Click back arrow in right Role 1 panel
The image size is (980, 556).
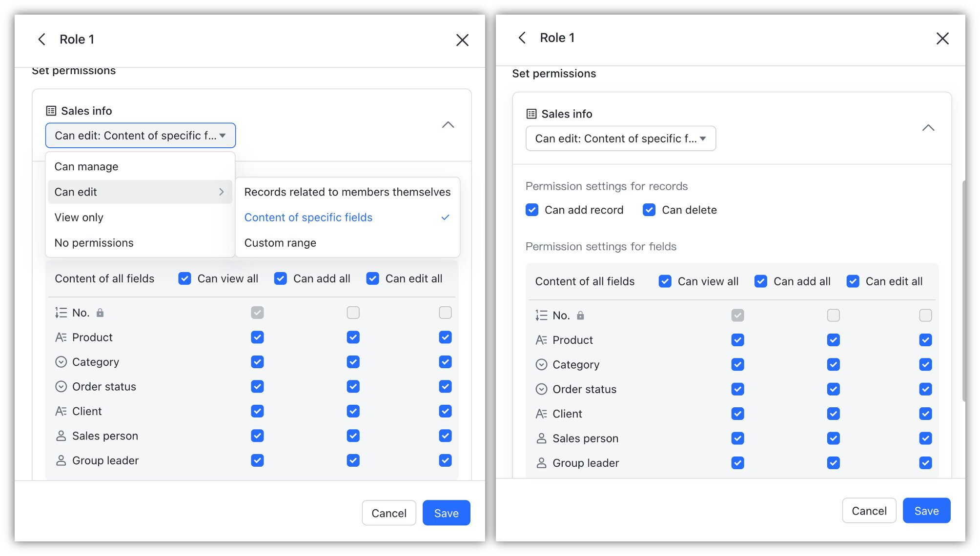point(522,38)
